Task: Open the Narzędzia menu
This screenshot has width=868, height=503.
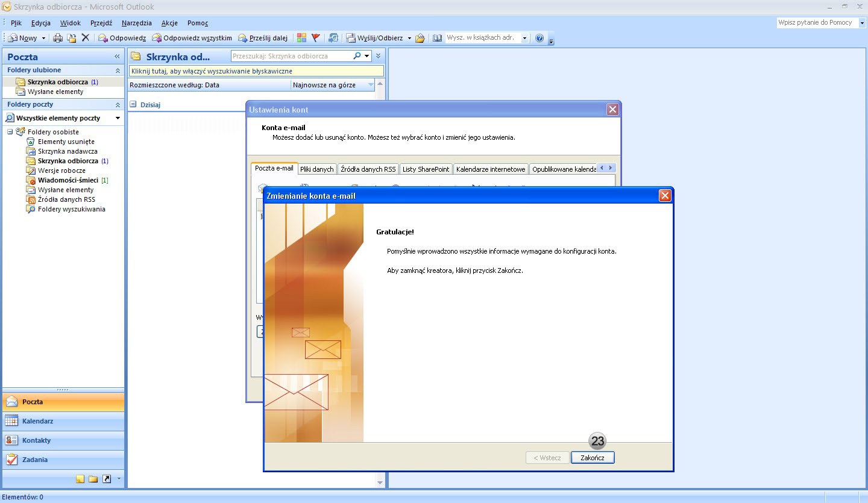Action: click(x=137, y=23)
